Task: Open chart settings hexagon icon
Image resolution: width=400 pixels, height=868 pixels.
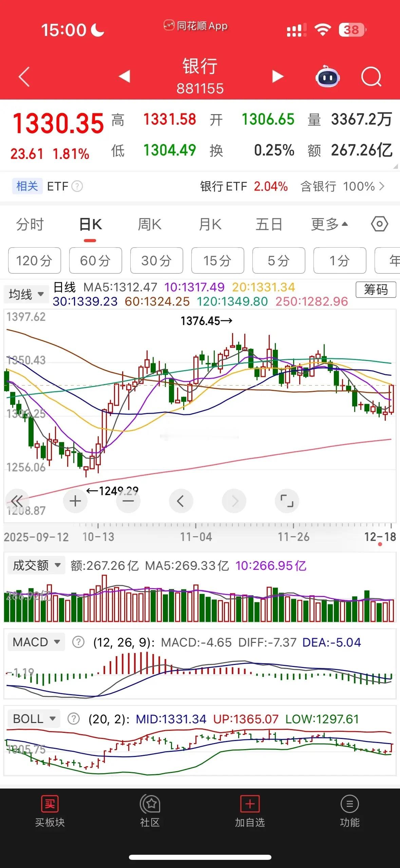Action: 379,224
